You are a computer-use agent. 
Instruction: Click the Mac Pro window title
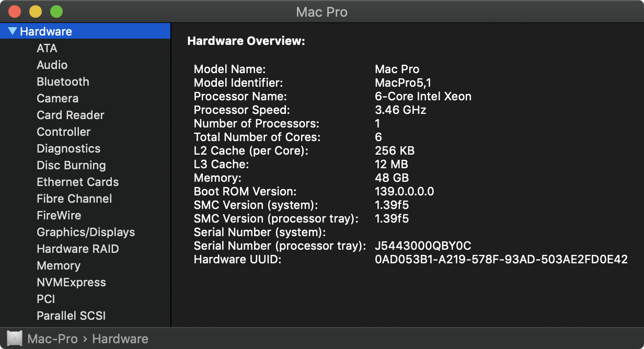click(321, 11)
